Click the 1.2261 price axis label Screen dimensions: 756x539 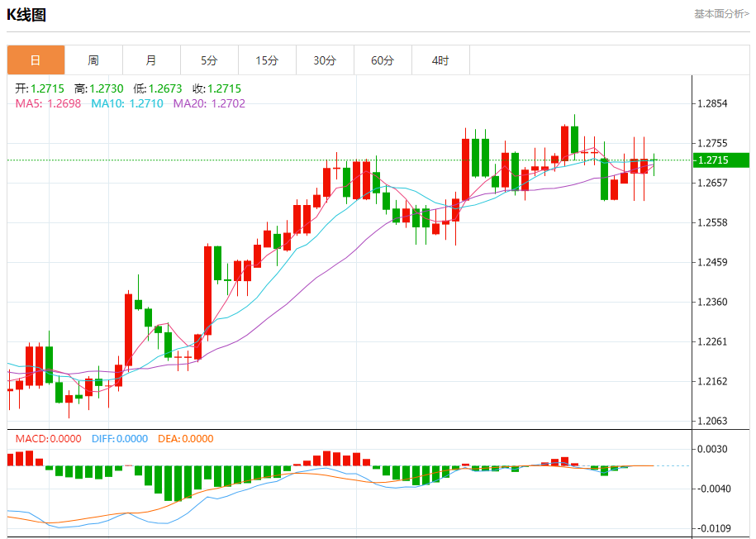(x=712, y=341)
